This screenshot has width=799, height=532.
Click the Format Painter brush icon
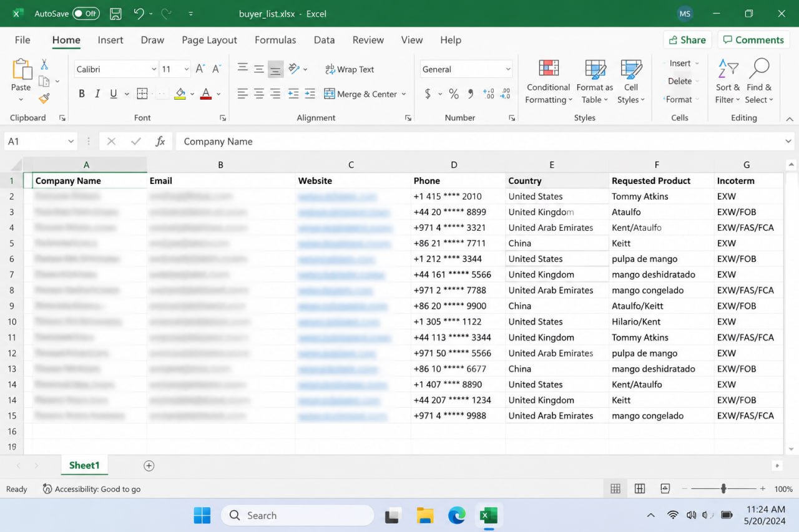(44, 99)
